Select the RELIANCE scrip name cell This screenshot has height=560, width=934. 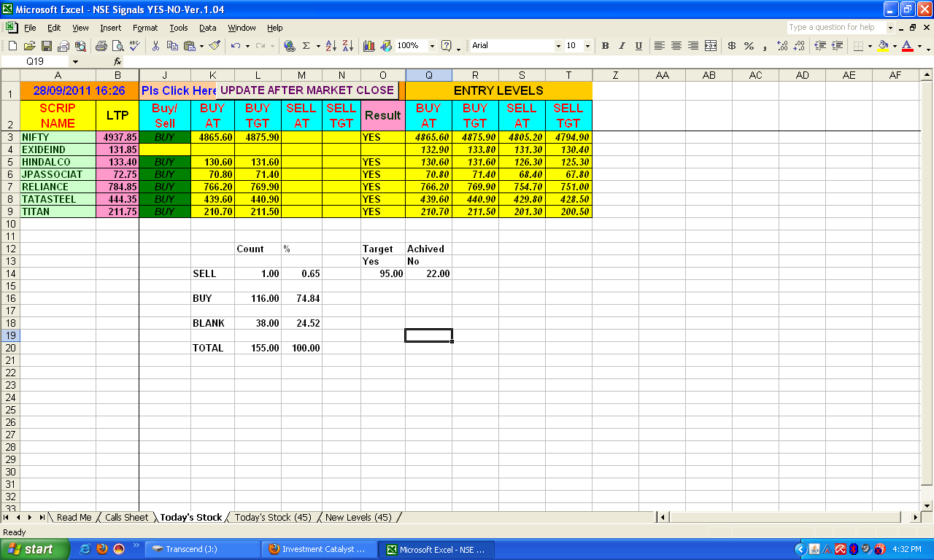[58, 187]
